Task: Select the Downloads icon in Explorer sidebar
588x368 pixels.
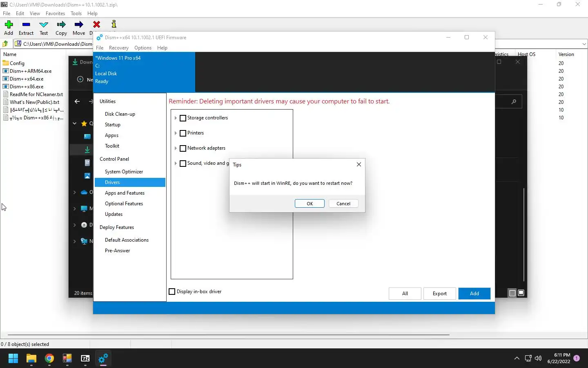Action: tap(87, 150)
